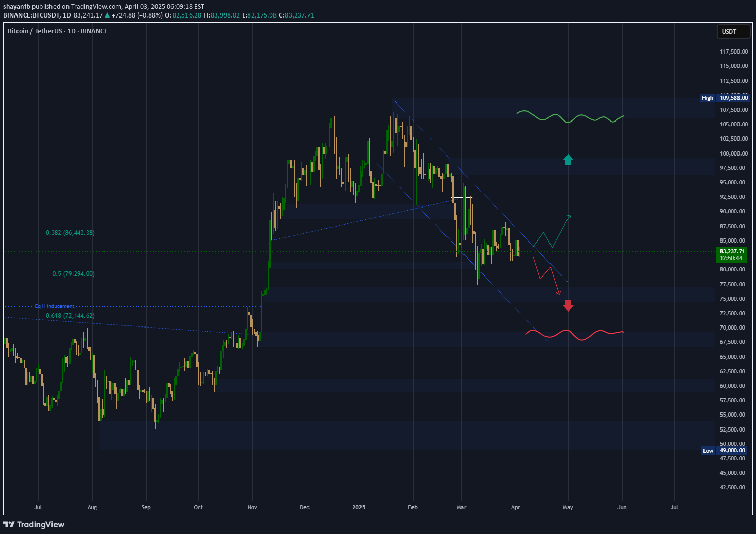
Task: Click the USDT currency button
Action: 733,32
